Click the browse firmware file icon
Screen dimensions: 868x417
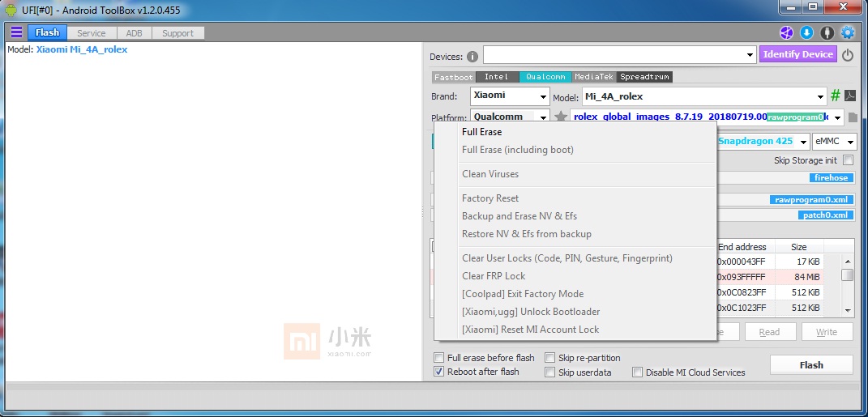coord(853,117)
